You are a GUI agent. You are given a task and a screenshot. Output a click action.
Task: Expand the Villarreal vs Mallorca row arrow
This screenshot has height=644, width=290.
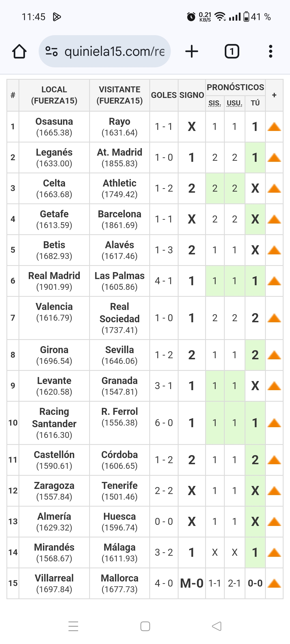click(274, 583)
